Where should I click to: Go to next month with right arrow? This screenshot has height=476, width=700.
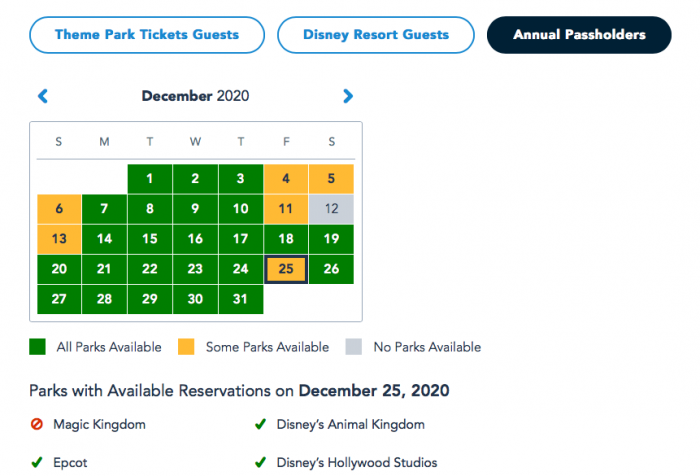point(348,96)
